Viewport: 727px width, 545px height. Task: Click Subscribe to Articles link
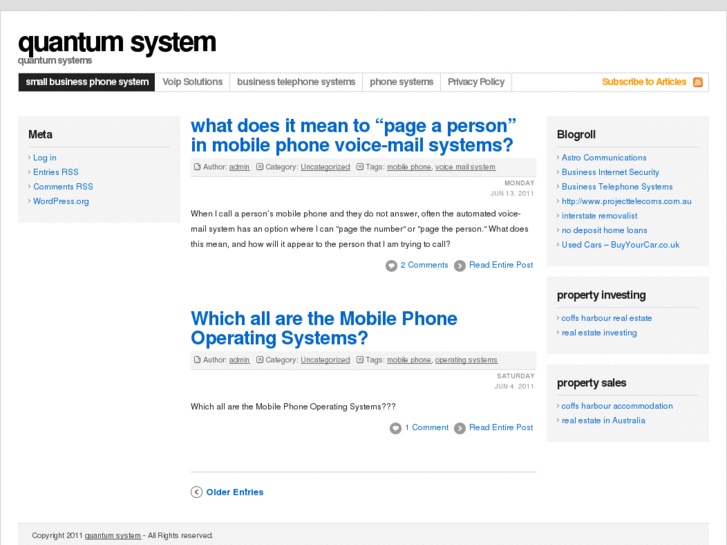644,82
